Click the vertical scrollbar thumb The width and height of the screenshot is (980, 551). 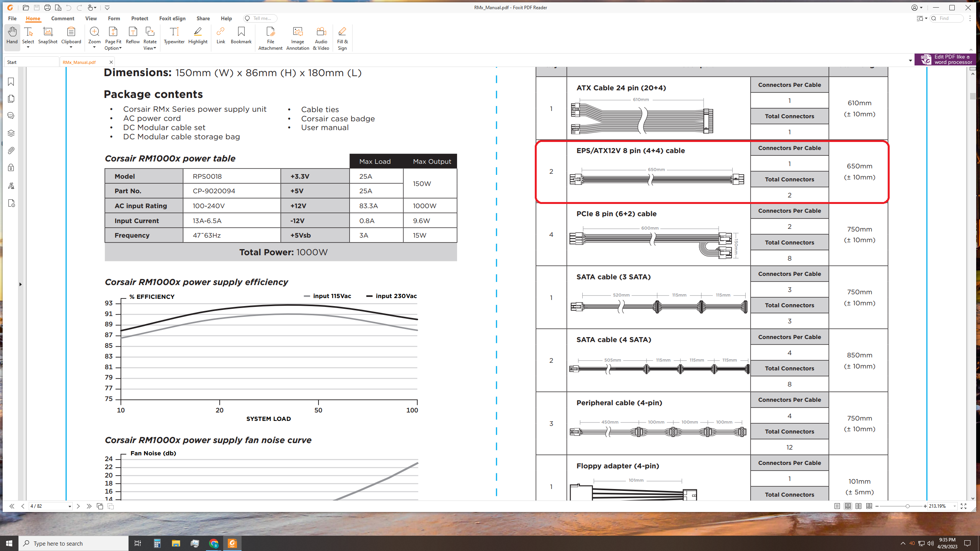point(973,96)
